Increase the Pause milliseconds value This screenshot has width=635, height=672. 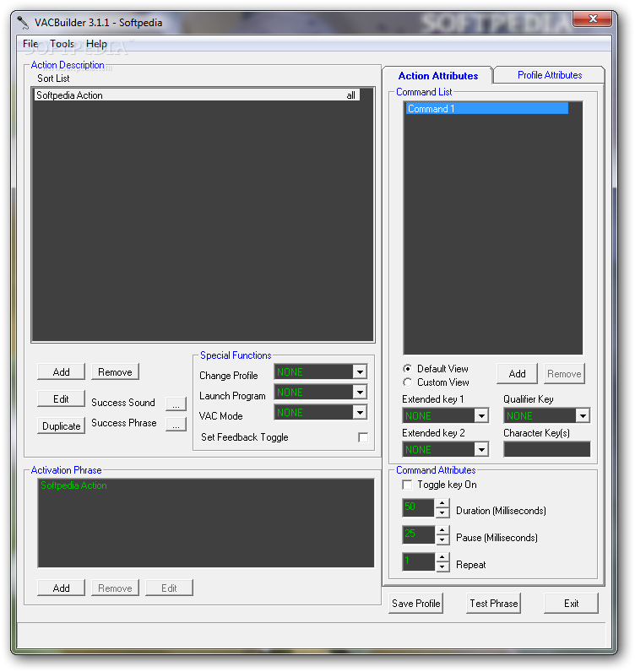tap(442, 530)
